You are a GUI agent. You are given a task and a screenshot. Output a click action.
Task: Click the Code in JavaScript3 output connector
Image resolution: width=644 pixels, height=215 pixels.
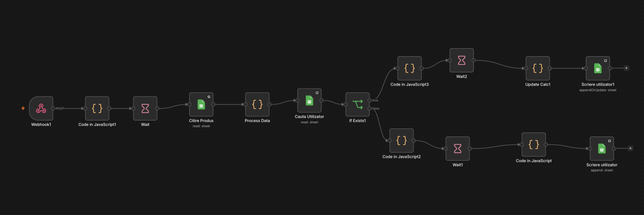click(422, 68)
